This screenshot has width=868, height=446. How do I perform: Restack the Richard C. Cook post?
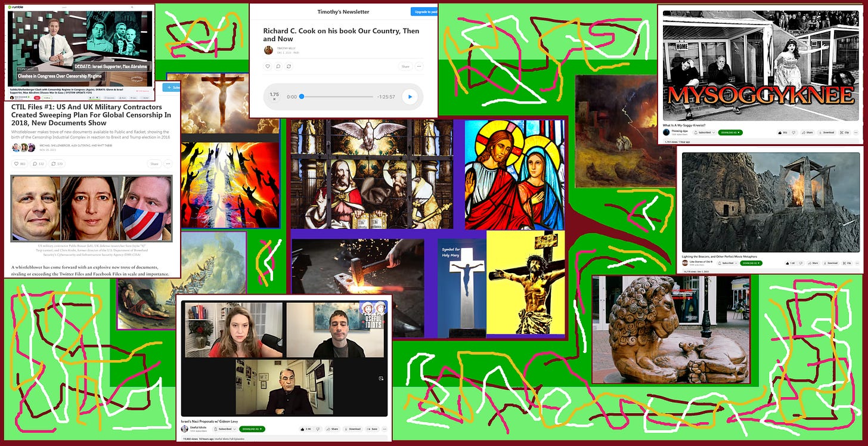(289, 66)
